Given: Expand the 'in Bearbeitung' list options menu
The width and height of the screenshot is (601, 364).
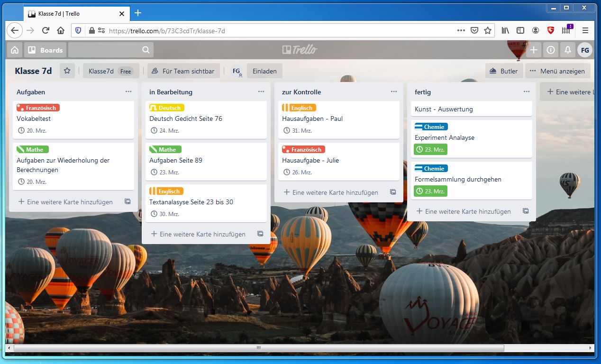Looking at the screenshot, I should [x=261, y=91].
